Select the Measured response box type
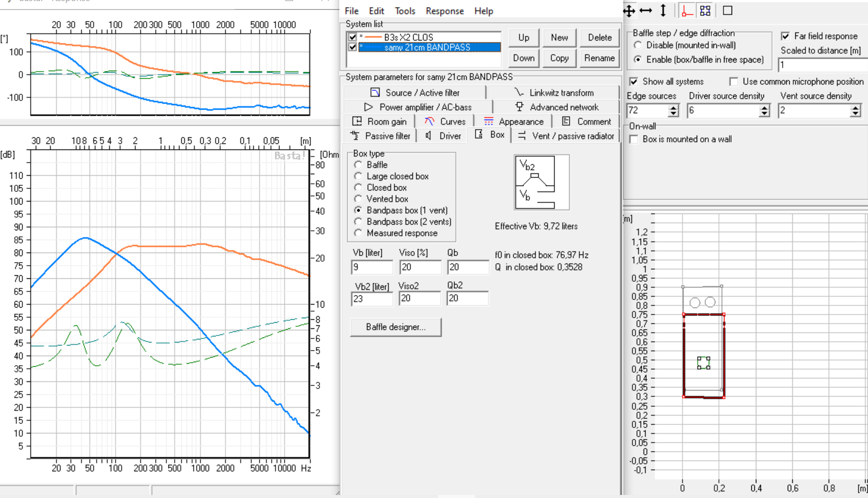 [358, 233]
